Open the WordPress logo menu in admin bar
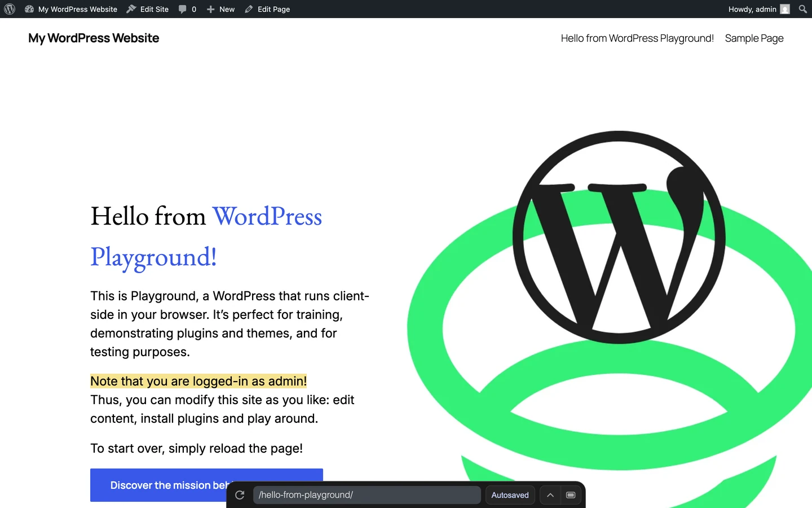Screen dimensions: 812x508 (10, 9)
